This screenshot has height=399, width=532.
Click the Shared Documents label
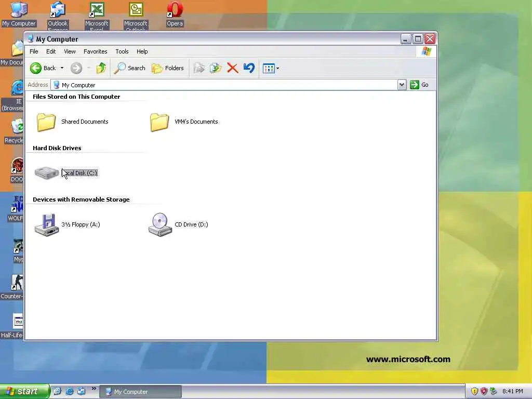click(x=85, y=122)
